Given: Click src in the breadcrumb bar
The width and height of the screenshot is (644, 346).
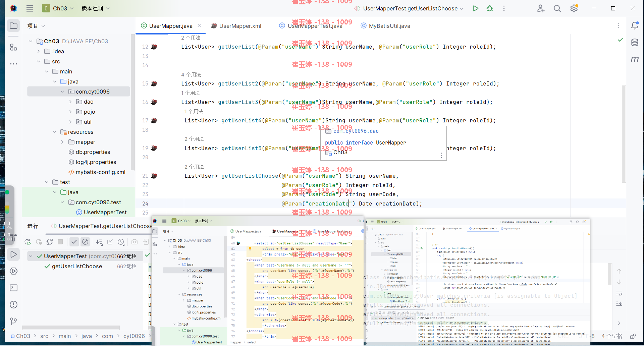Looking at the screenshot, I should pyautogui.click(x=44, y=336).
